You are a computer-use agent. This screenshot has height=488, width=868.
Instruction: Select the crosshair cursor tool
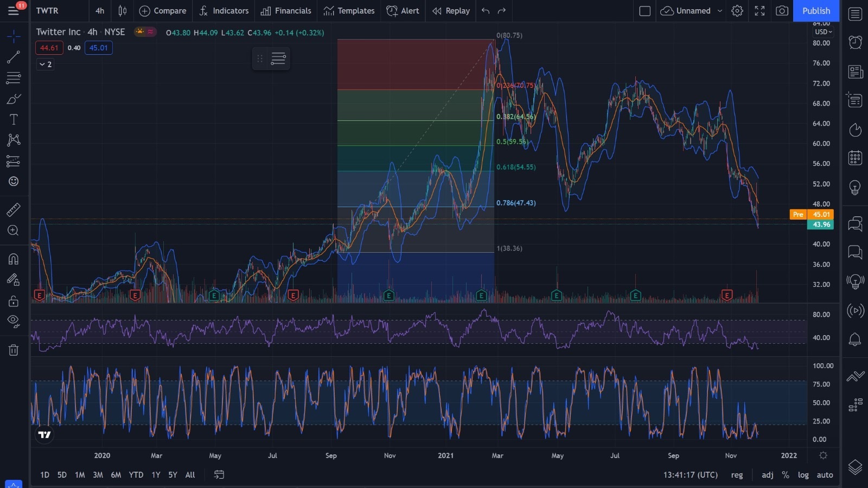(14, 37)
